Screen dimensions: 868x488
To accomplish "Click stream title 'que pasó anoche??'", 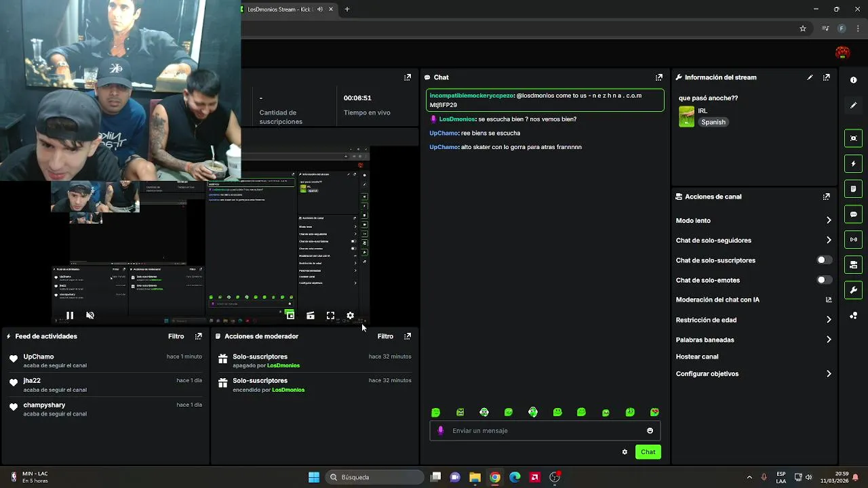I will tap(708, 98).
